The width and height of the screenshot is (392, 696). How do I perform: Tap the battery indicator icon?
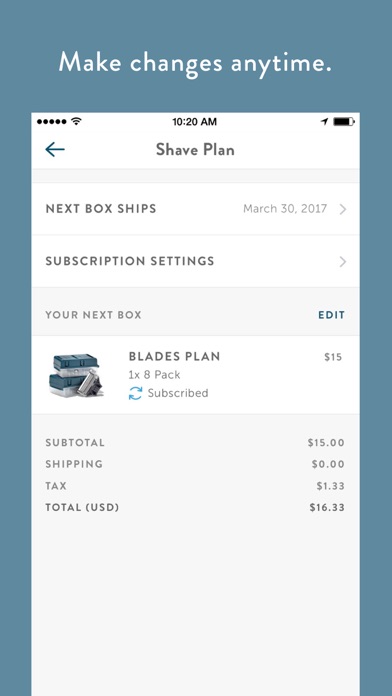pos(344,121)
